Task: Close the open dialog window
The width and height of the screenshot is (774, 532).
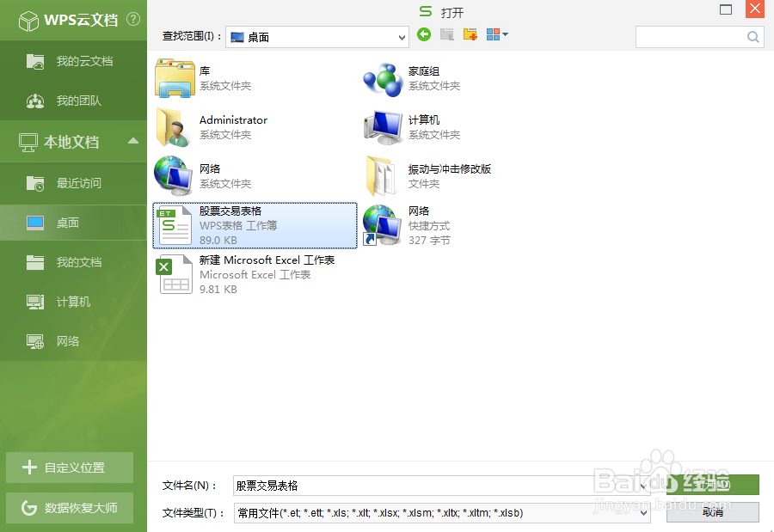Action: [755, 9]
